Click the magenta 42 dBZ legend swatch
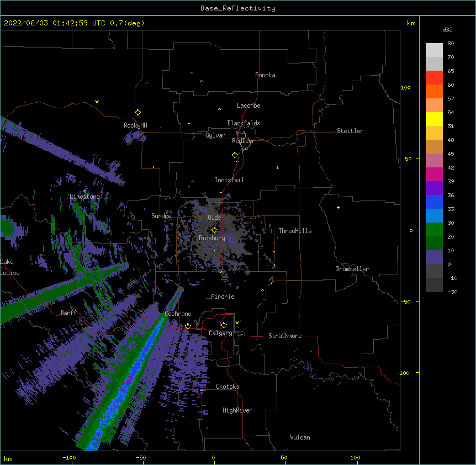476x465 pixels. (434, 174)
